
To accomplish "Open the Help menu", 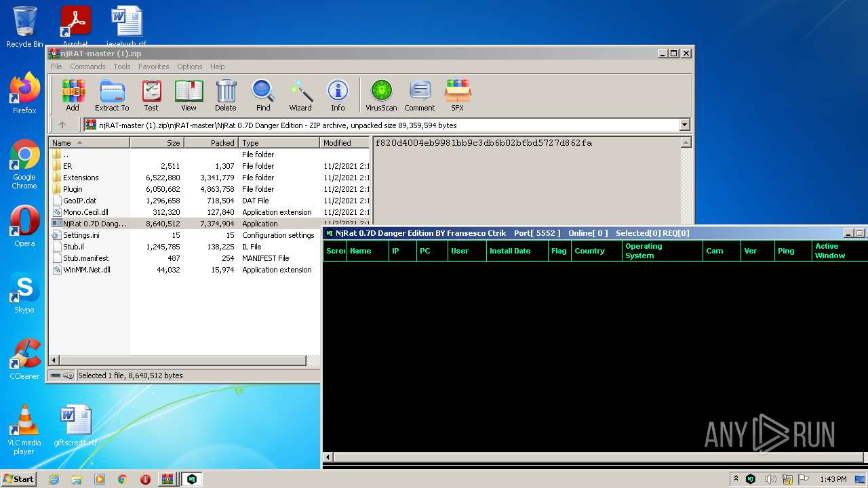I will click(x=218, y=66).
